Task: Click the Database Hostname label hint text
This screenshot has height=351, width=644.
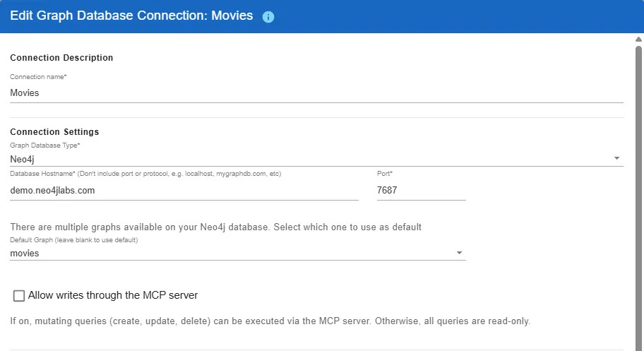Action: (145, 174)
